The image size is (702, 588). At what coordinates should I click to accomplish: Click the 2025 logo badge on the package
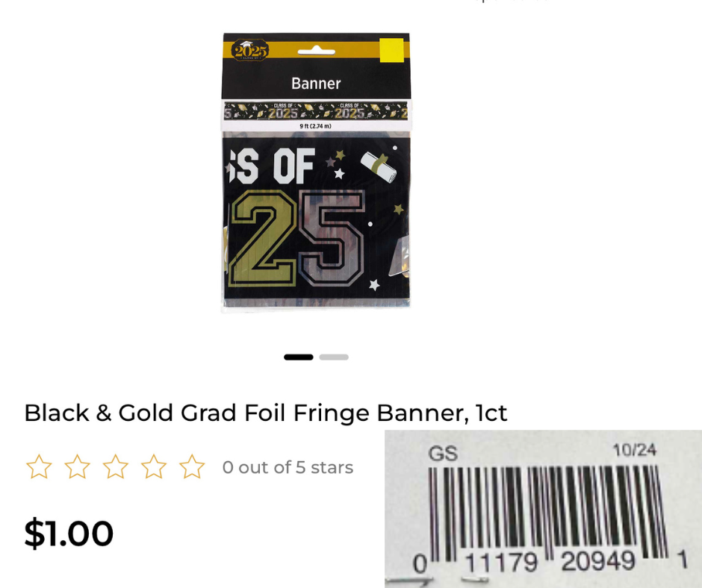pos(250,51)
